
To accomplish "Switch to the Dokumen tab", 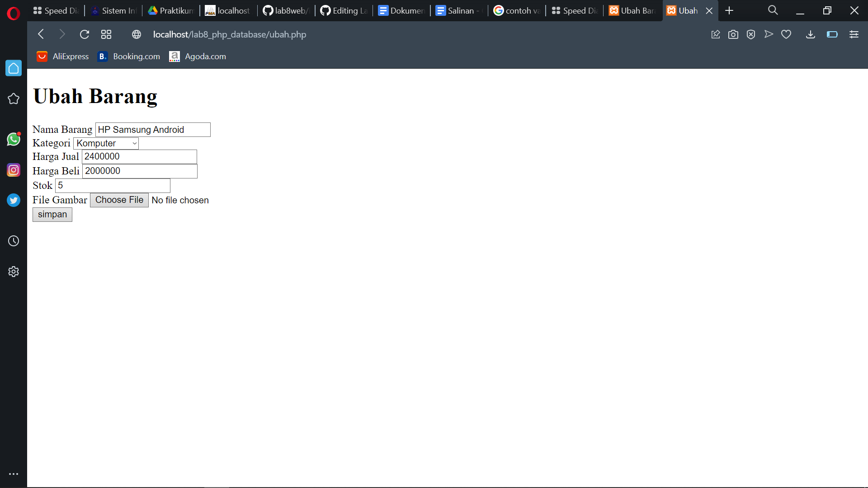I will click(x=401, y=10).
